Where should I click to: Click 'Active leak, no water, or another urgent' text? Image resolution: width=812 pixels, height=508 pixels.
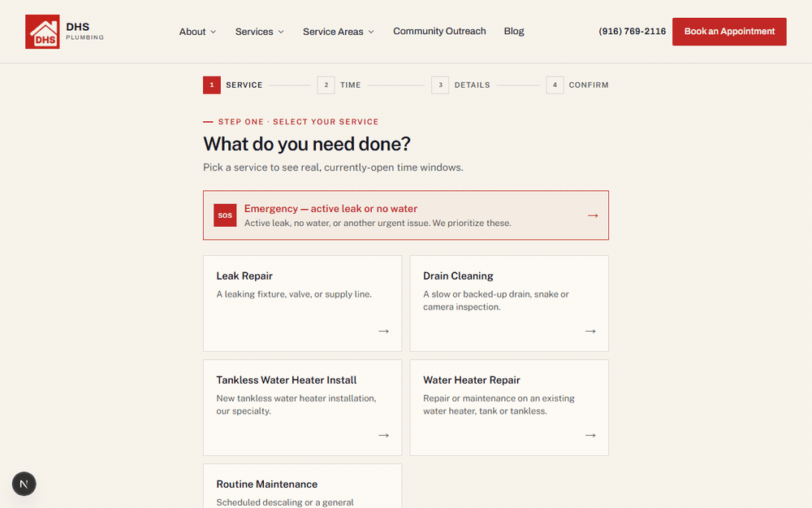point(378,223)
